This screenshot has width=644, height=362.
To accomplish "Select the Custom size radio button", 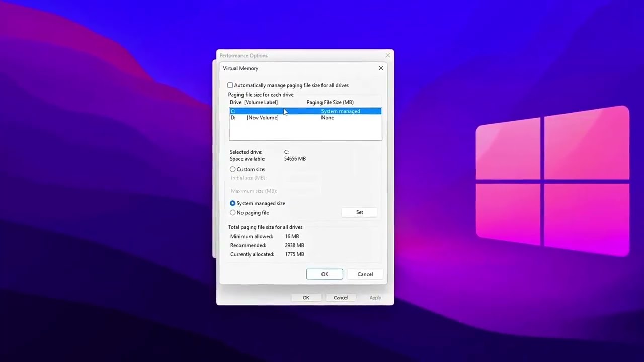I will [x=232, y=169].
